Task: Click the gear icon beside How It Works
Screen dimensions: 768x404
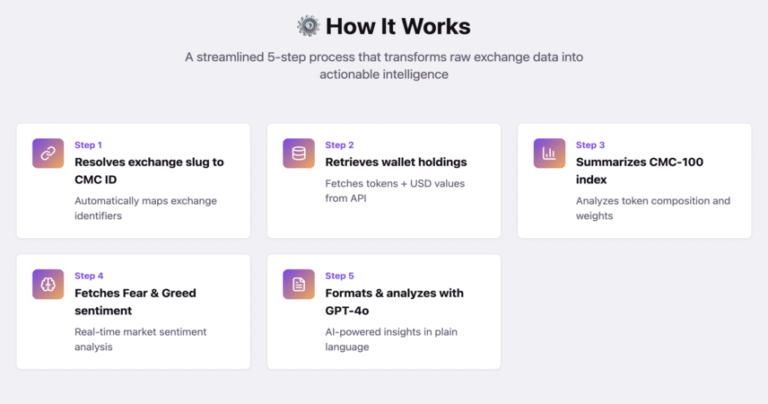Action: (x=309, y=26)
